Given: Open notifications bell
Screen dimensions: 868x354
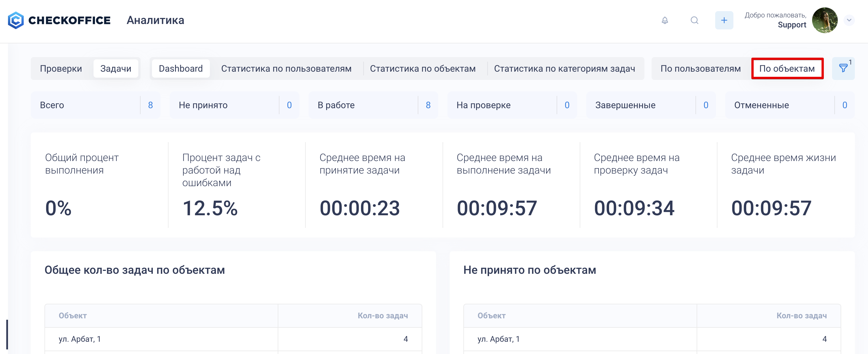Looking at the screenshot, I should click(x=665, y=20).
